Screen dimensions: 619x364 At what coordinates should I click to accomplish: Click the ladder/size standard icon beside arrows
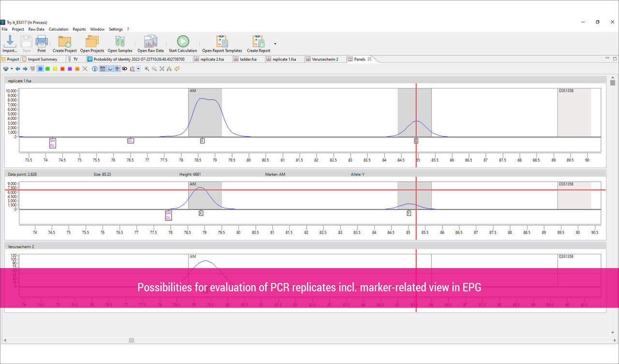[32, 69]
